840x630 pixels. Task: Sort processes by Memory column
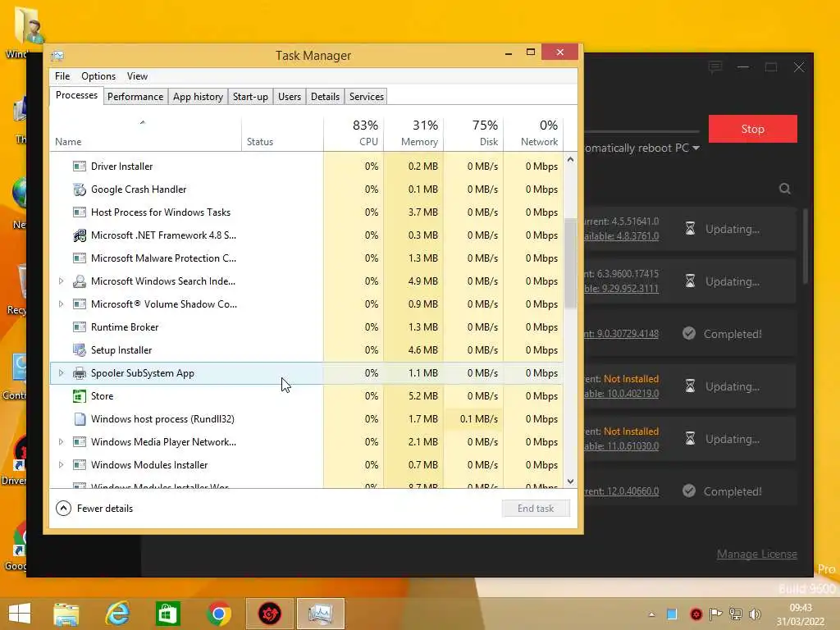click(413, 132)
